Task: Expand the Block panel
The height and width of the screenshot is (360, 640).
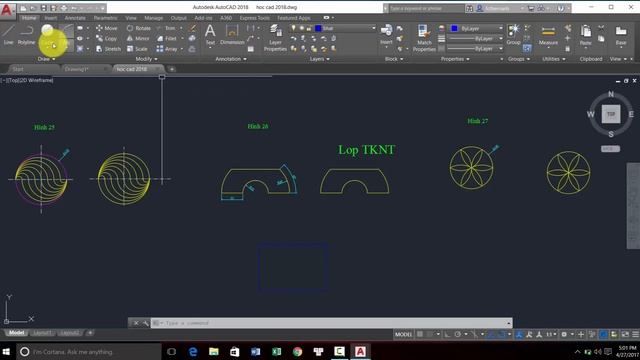Action: click(394, 59)
